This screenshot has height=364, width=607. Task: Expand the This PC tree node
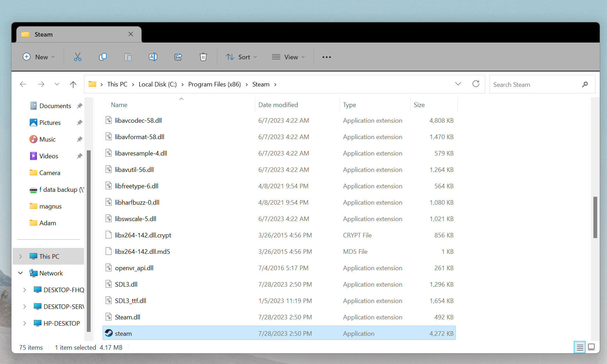21,256
